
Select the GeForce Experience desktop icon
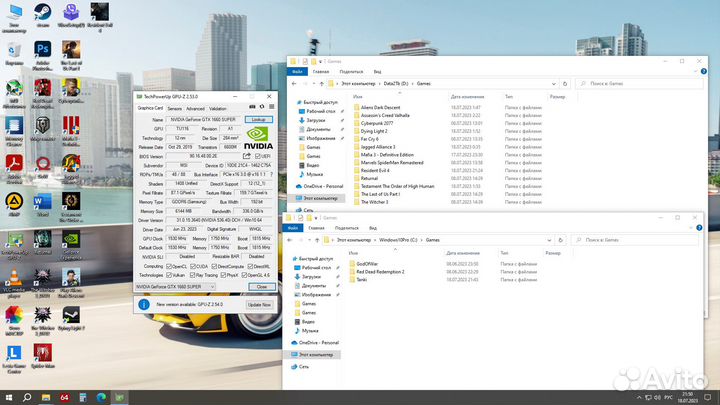coord(71,246)
